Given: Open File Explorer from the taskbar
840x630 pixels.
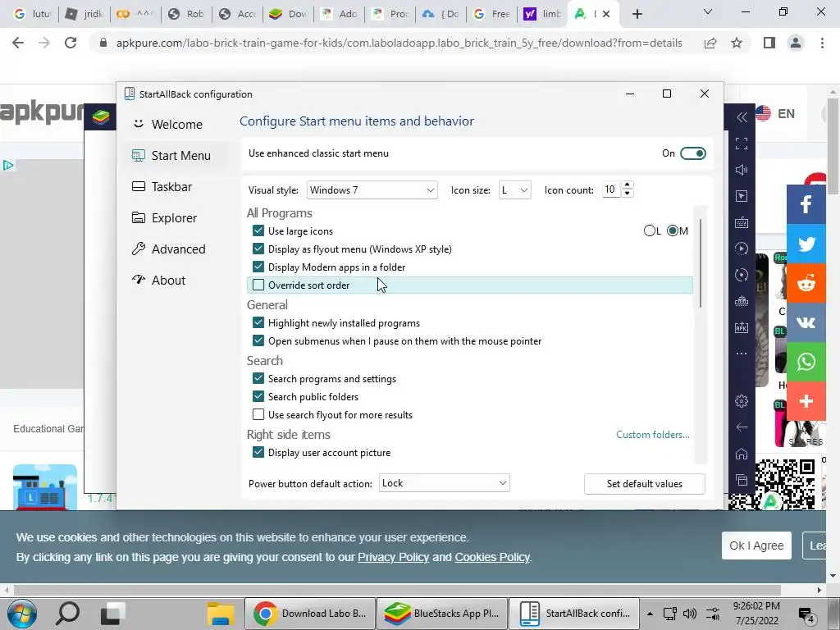Looking at the screenshot, I should [221, 614].
